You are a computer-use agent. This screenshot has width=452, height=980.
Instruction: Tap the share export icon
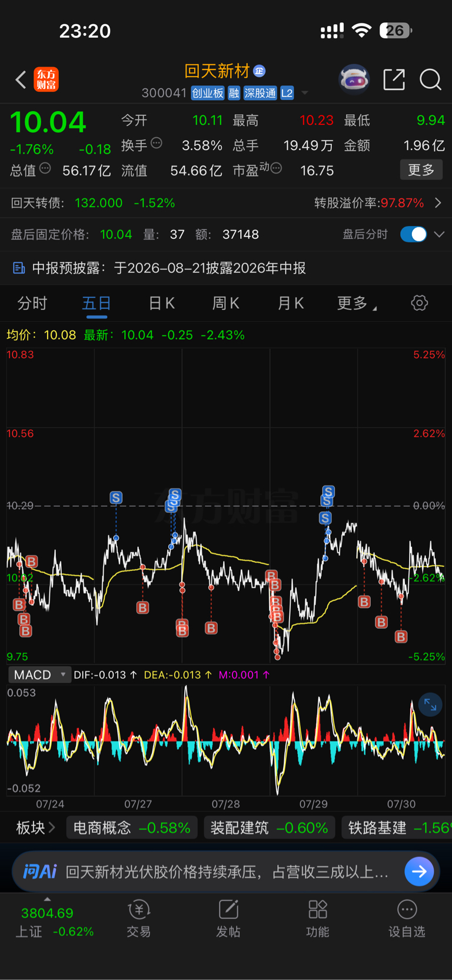(394, 79)
